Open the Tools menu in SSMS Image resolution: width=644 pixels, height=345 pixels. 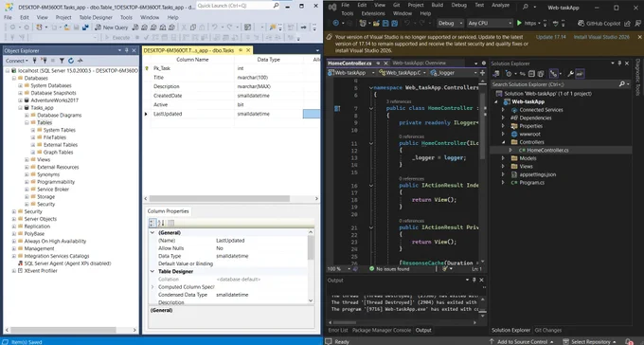coord(126,17)
